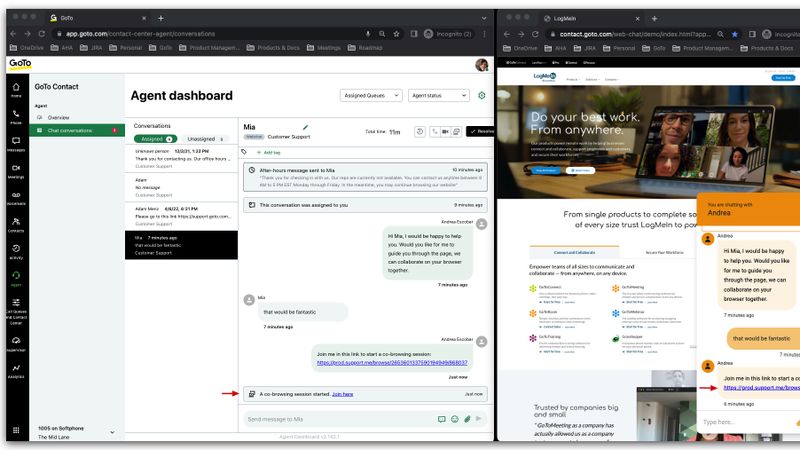Click the co-browsing screen icon in header
800x450 pixels.
click(x=456, y=132)
